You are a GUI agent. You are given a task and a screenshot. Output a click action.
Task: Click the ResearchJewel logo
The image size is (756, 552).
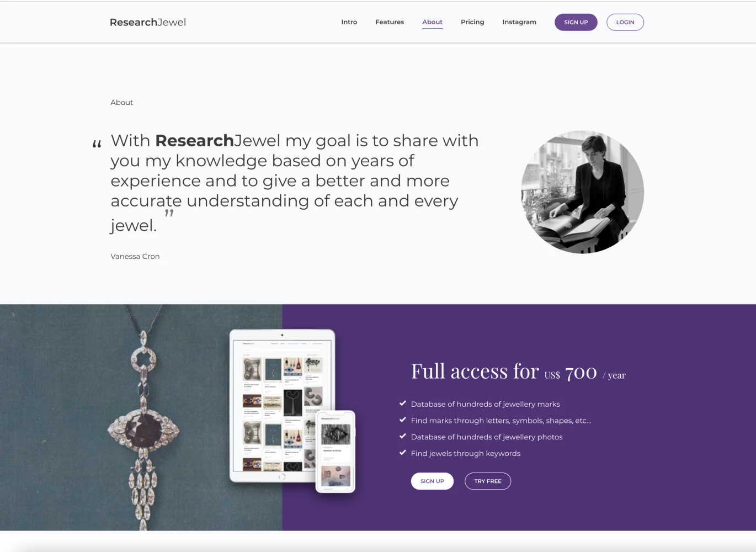(x=148, y=22)
